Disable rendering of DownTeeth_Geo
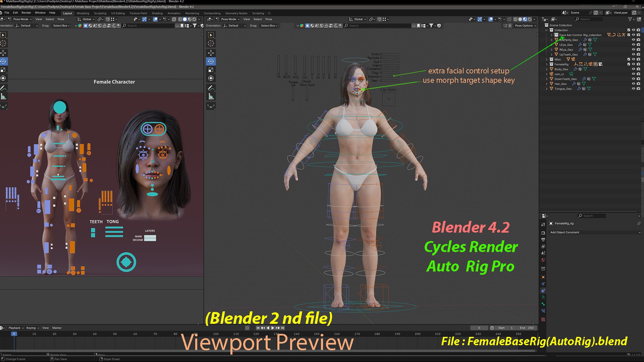Image resolution: width=644 pixels, height=362 pixels. pos(639,79)
